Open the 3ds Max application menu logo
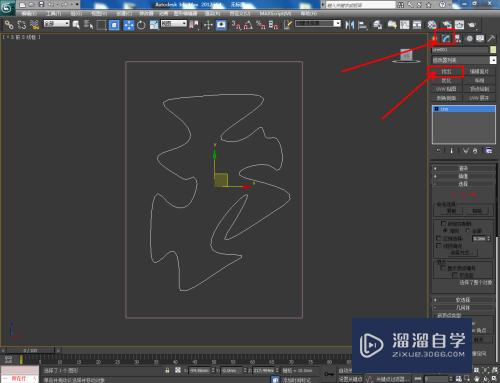 click(x=7, y=7)
